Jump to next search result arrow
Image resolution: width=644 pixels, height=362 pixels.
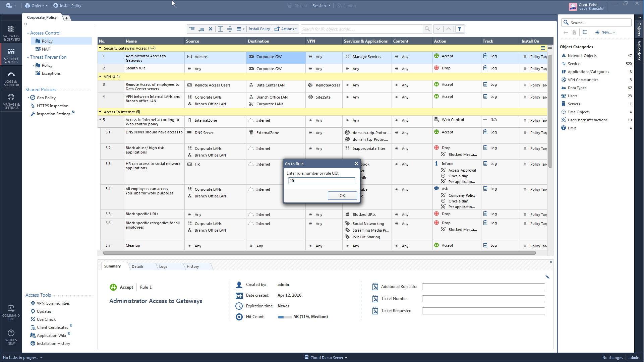coord(438,29)
